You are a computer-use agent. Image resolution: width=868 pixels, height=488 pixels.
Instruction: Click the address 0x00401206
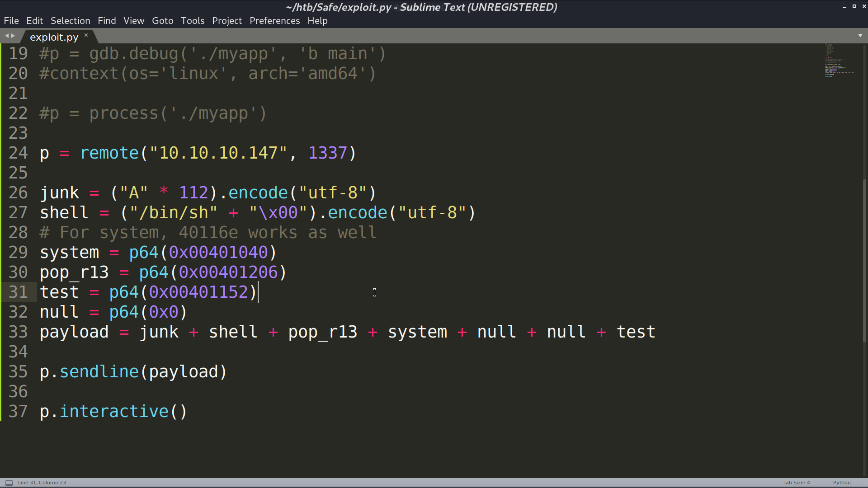228,272
